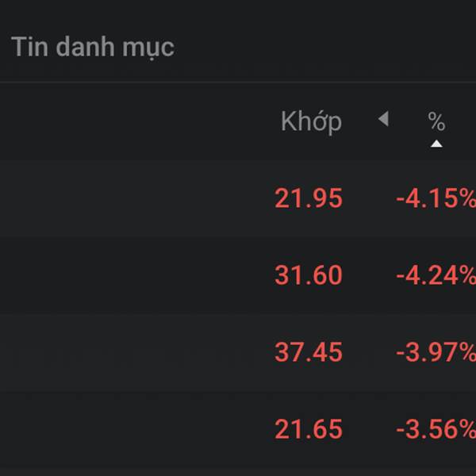Click empty space right of Tin danh mục

[x=333, y=47]
